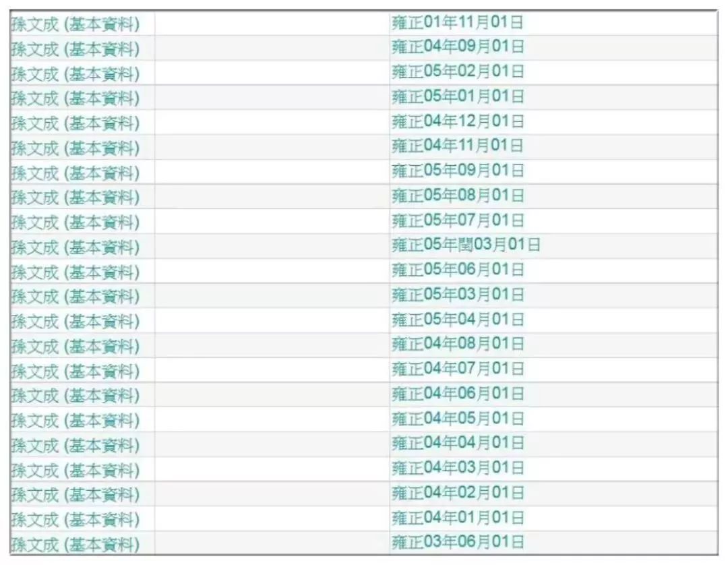Open the 雍正03年06月01日 date link
The image size is (728, 565).
pos(458,543)
